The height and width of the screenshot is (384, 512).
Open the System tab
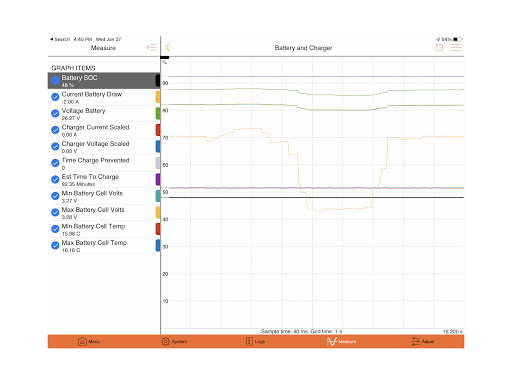pyautogui.click(x=174, y=342)
